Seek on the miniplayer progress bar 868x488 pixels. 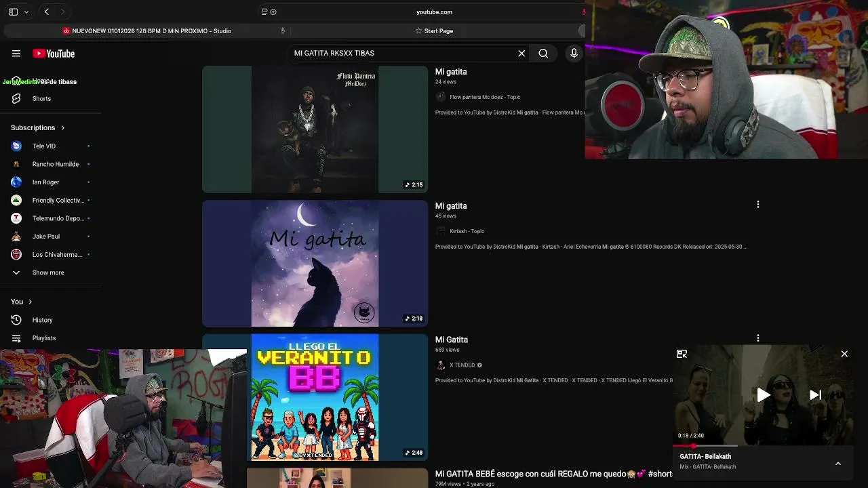(x=764, y=446)
